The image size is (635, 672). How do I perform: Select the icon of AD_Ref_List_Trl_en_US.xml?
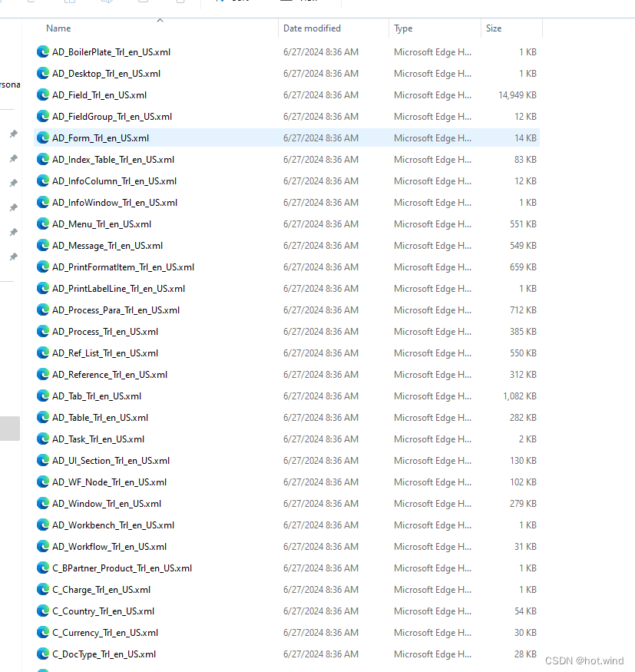[43, 353]
